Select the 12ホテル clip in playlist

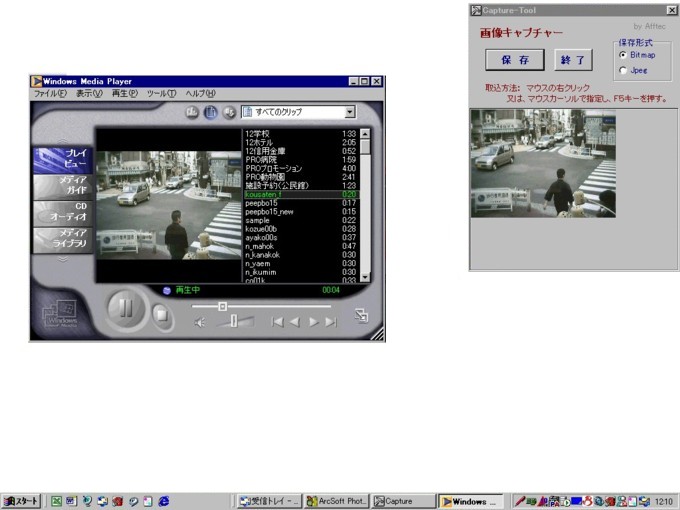point(300,143)
